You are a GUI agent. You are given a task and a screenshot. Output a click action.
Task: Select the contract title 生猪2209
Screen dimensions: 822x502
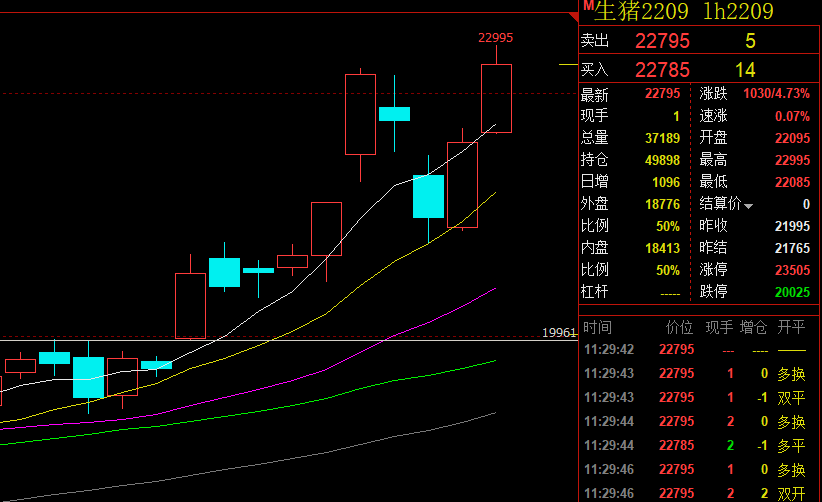641,11
